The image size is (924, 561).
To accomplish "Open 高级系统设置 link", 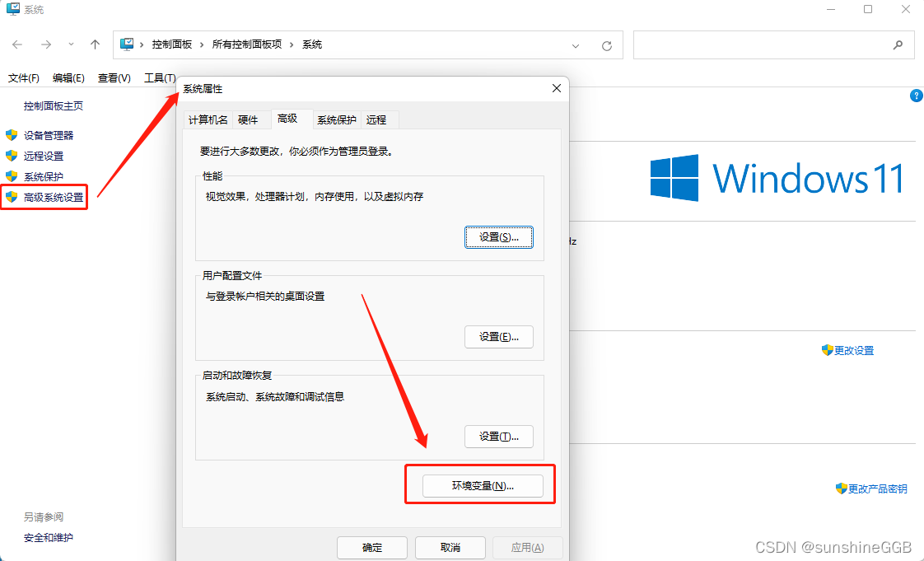I will 54,197.
